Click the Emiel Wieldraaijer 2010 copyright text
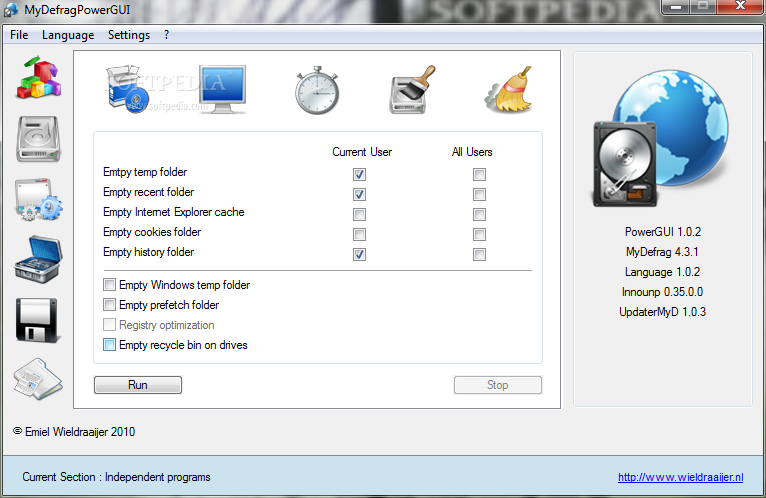The height and width of the screenshot is (498, 766). (x=74, y=432)
